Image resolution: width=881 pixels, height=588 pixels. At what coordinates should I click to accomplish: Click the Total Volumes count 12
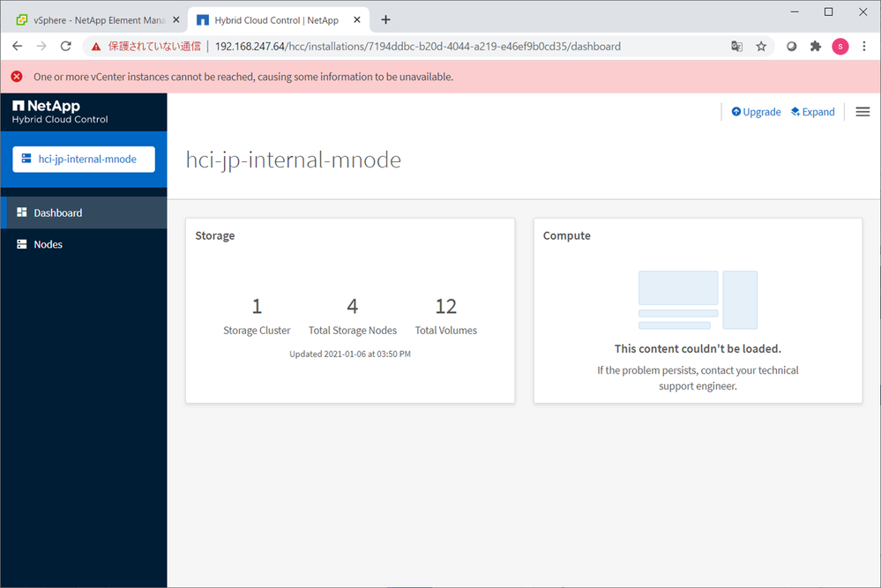click(446, 306)
